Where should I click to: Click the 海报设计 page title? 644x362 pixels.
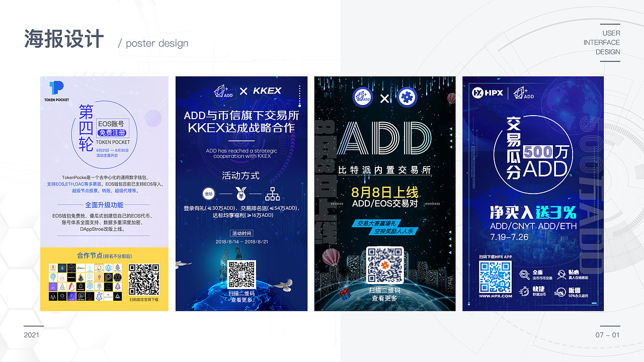click(x=64, y=39)
